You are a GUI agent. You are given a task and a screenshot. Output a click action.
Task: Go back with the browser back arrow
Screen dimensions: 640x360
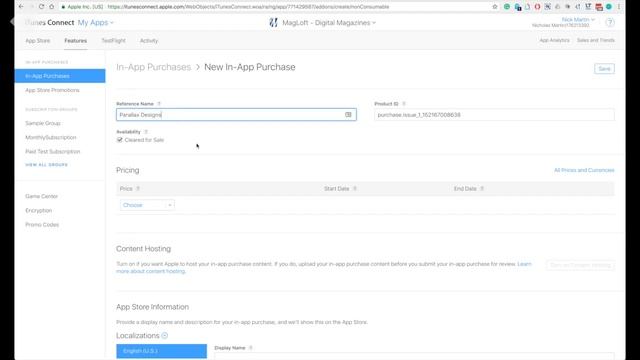coord(21,7)
